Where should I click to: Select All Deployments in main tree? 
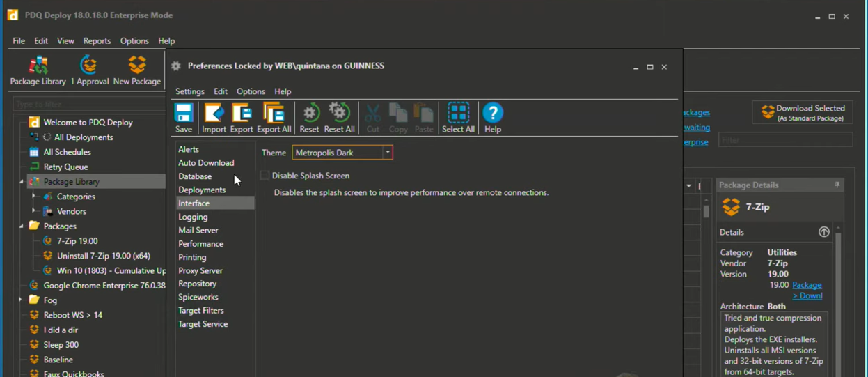point(84,137)
